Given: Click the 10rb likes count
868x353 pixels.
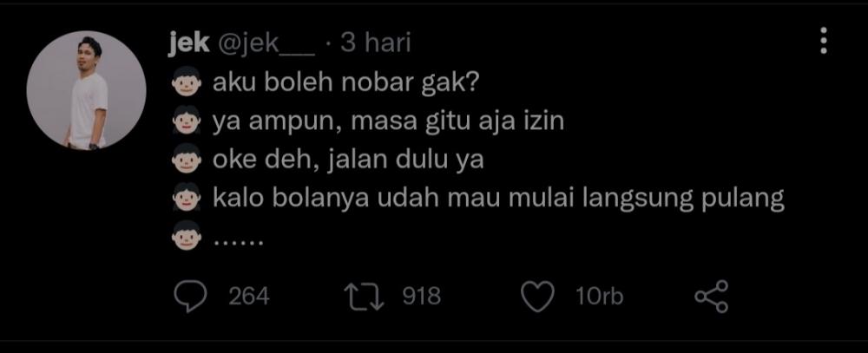Looking at the screenshot, I should pos(600,297).
